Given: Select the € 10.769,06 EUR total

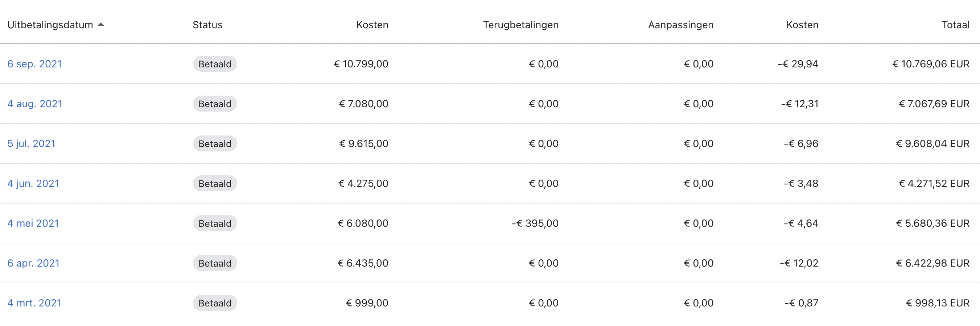Looking at the screenshot, I should pos(931,64).
